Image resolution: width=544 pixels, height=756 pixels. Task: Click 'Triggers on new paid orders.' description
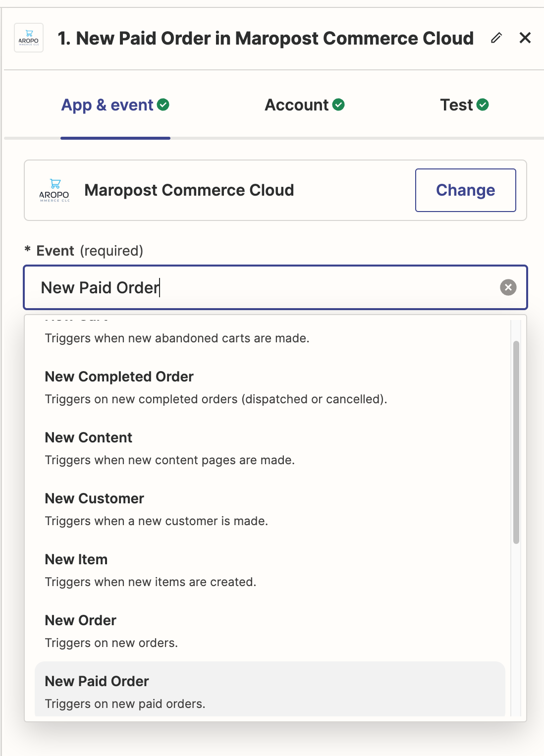(x=125, y=704)
